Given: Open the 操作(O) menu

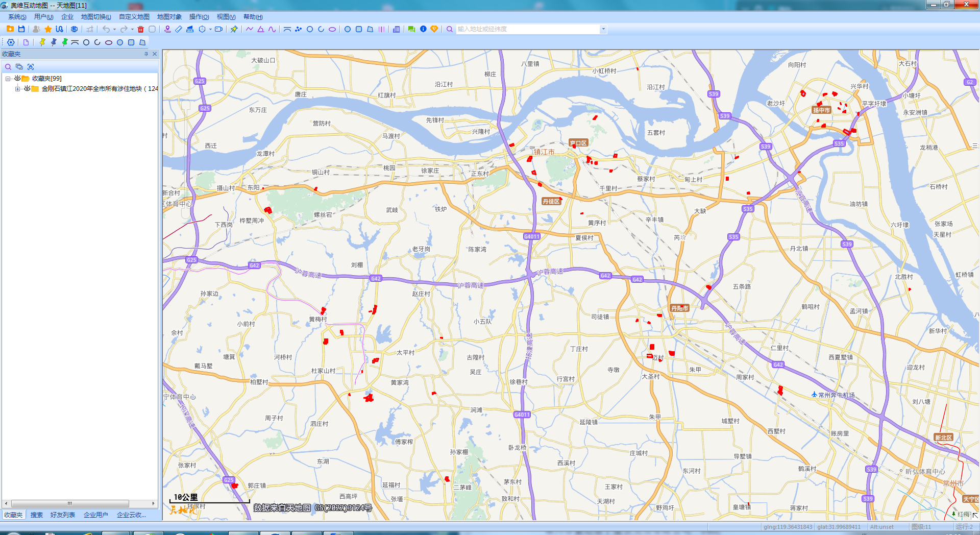Looking at the screenshot, I should [x=199, y=17].
